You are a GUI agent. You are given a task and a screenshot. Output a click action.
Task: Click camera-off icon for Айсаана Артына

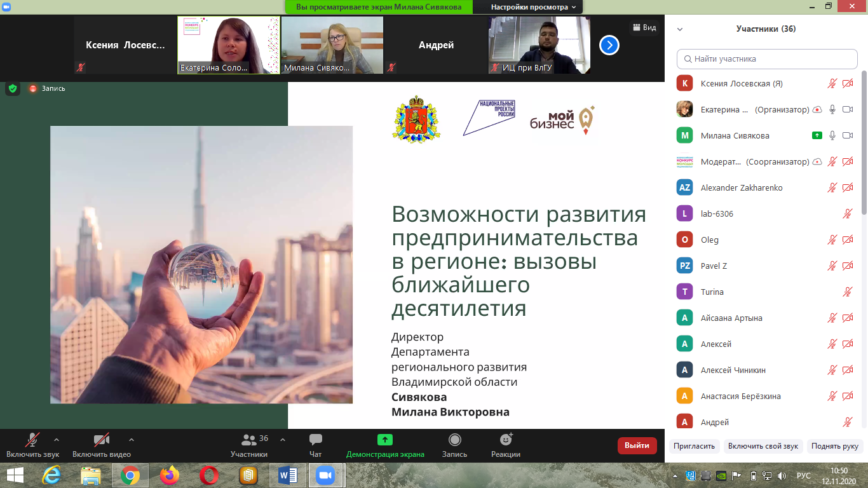pos(848,318)
